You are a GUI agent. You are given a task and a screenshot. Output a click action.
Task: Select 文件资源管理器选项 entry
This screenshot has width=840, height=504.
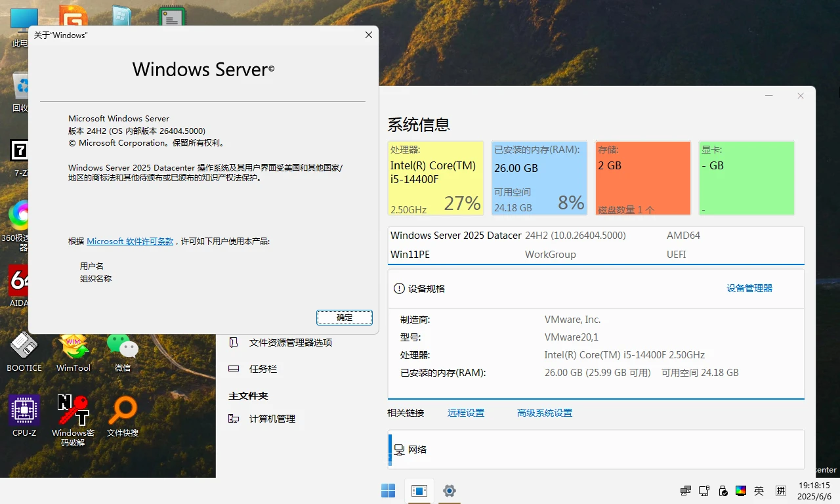(x=291, y=343)
